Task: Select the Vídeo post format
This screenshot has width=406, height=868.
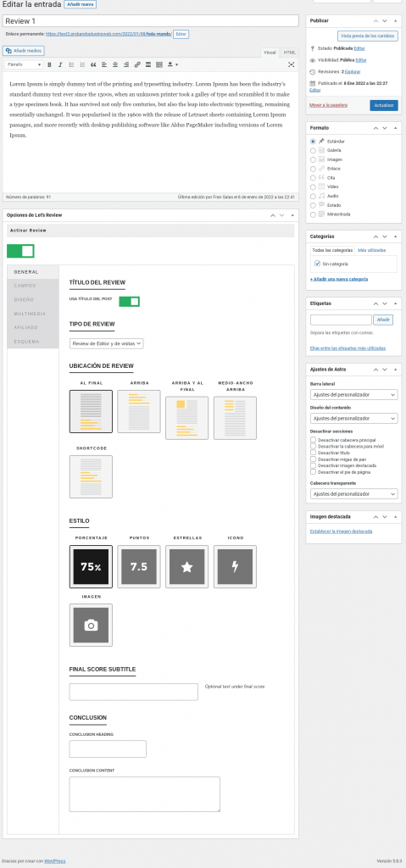Action: point(314,186)
